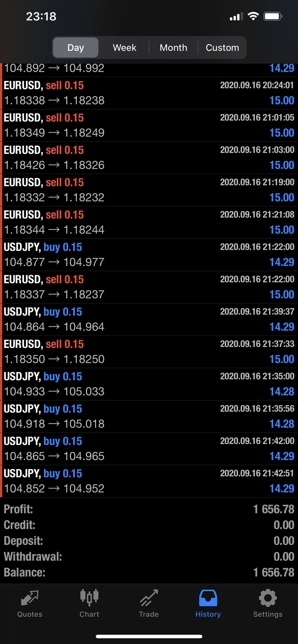298x644 pixels.
Task: Tap the History inbox icon
Action: (x=208, y=598)
